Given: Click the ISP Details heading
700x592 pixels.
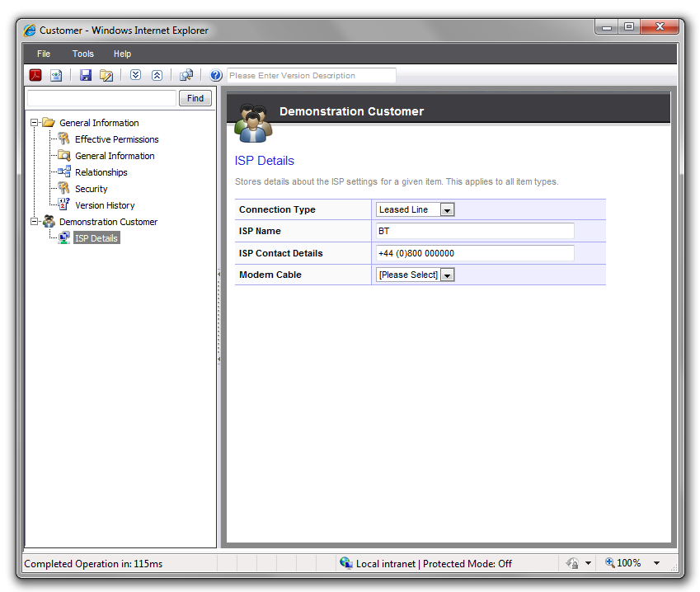Looking at the screenshot, I should pos(265,161).
